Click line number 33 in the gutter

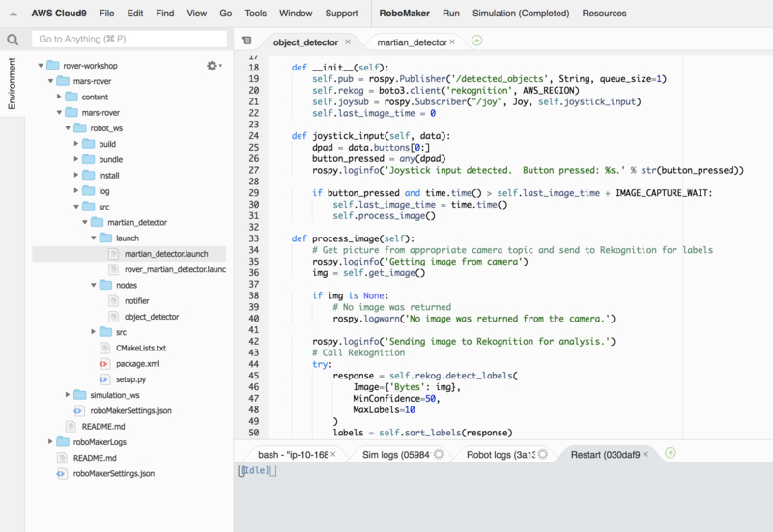coord(254,238)
